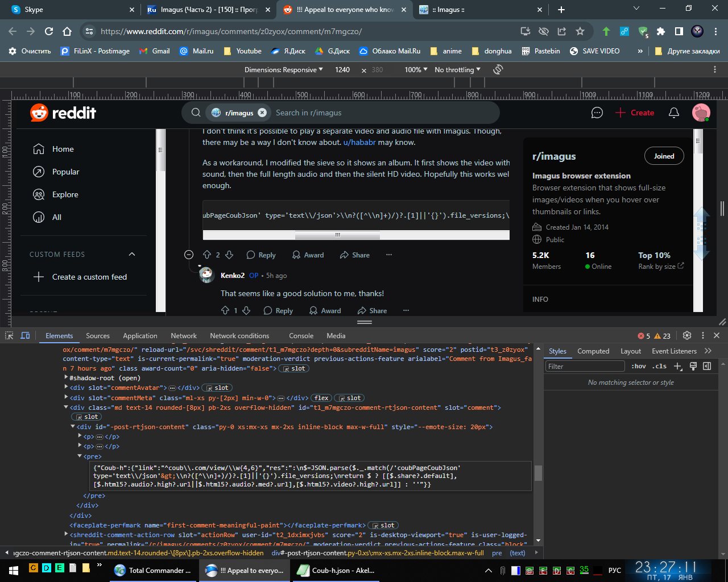The height and width of the screenshot is (582, 728).
Task: Click the new style rule plus icon
Action: tap(678, 366)
